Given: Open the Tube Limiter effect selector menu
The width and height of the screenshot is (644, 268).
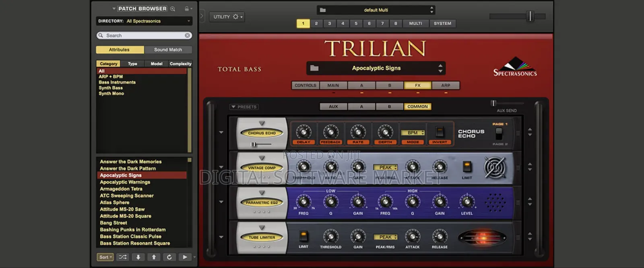Looking at the screenshot, I should click(x=262, y=228).
